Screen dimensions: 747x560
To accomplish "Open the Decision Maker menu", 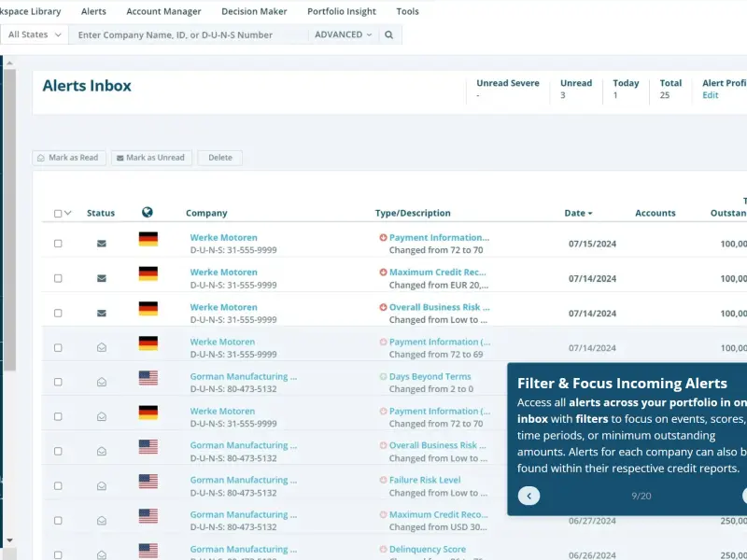I will 254,11.
